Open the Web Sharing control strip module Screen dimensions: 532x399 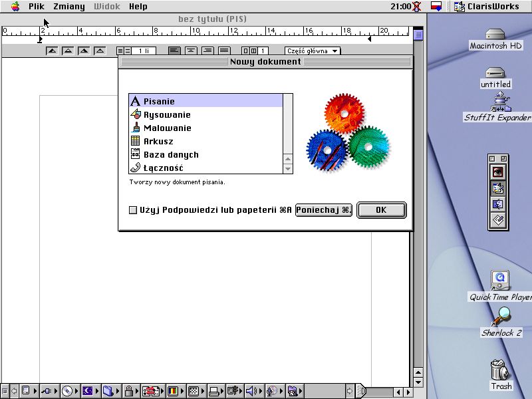pyautogui.click(x=295, y=391)
